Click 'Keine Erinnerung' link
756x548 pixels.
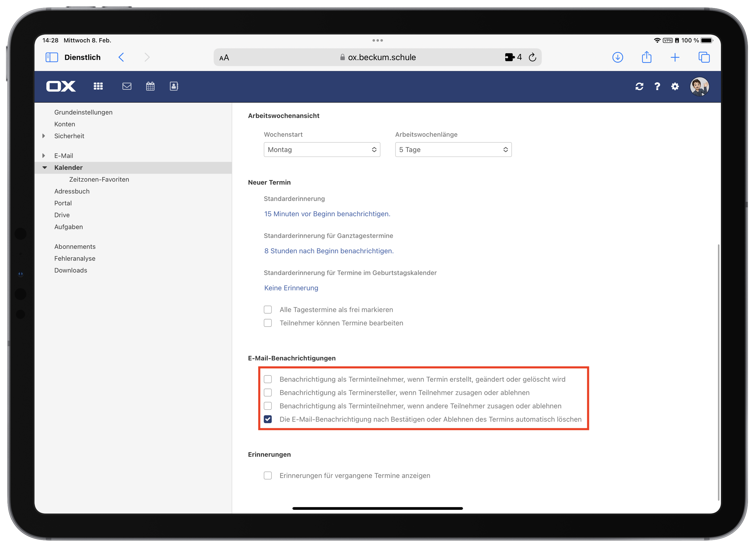291,288
